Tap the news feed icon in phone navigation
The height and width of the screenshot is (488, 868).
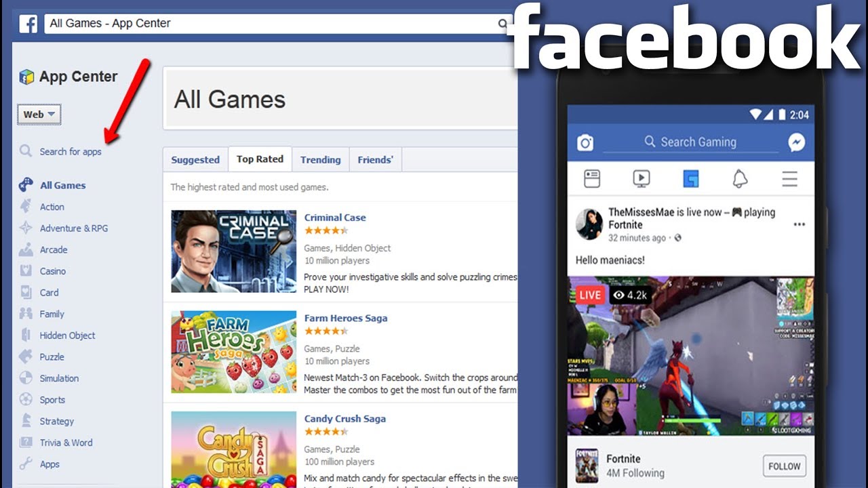point(592,179)
